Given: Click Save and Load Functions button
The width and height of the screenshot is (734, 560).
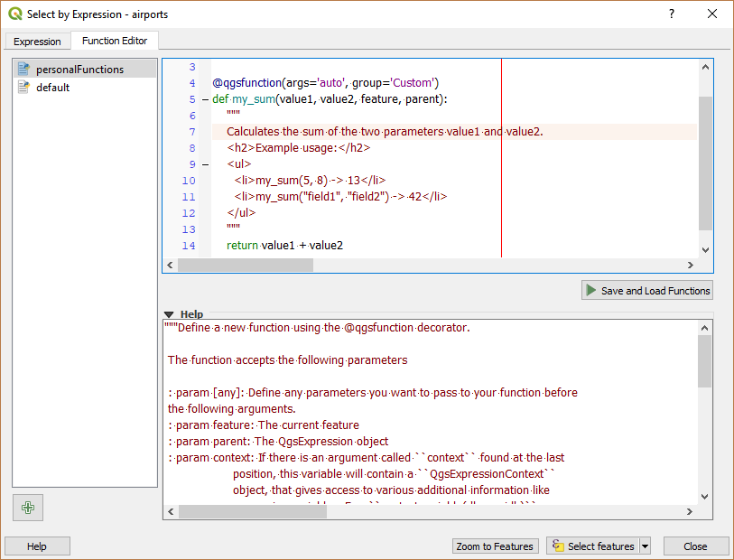Looking at the screenshot, I should pyautogui.click(x=647, y=290).
